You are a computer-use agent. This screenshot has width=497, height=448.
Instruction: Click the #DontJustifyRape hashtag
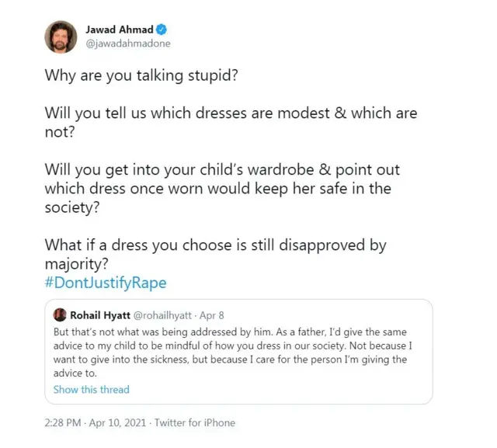pos(106,283)
